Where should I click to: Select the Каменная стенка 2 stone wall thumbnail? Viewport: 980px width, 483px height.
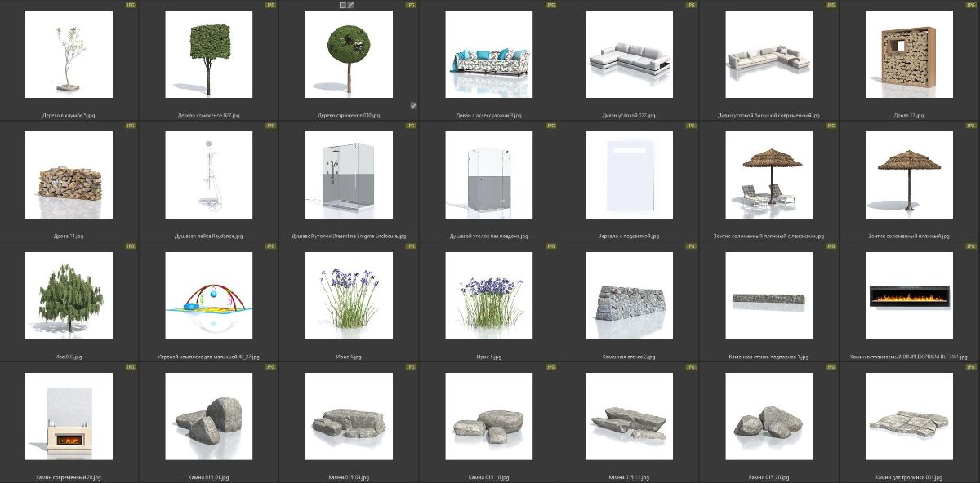click(x=630, y=295)
